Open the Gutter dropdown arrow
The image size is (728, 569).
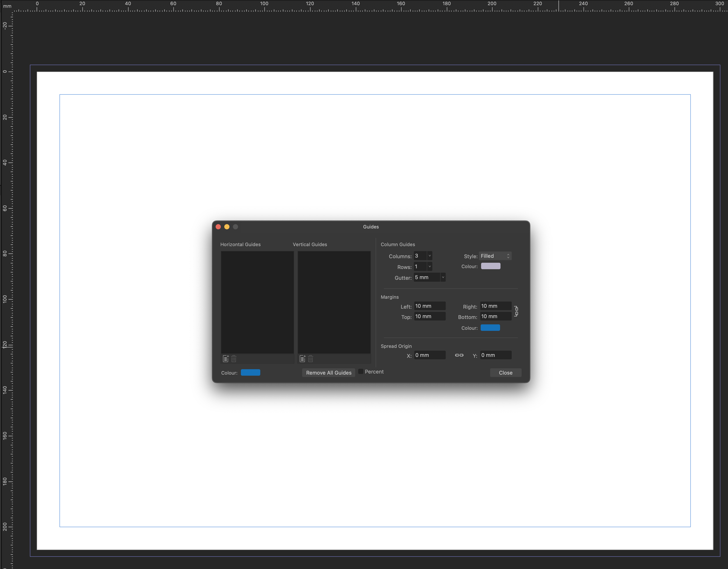pos(443,277)
